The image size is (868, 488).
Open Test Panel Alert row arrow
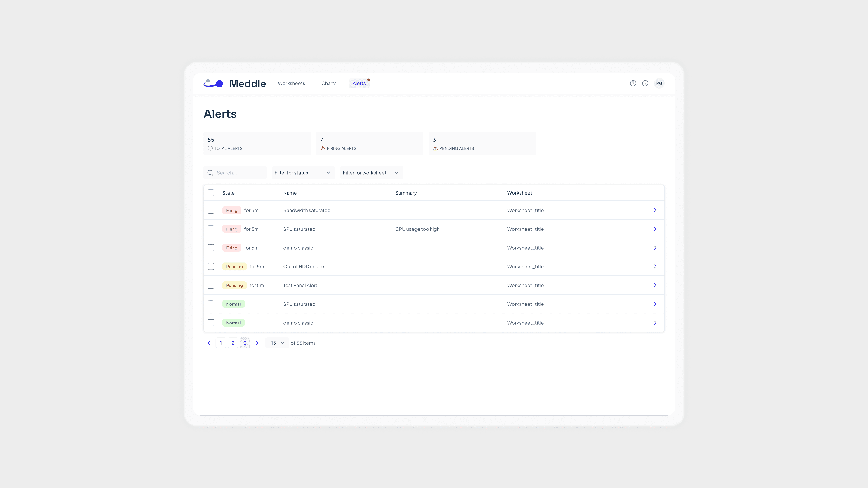tap(655, 285)
